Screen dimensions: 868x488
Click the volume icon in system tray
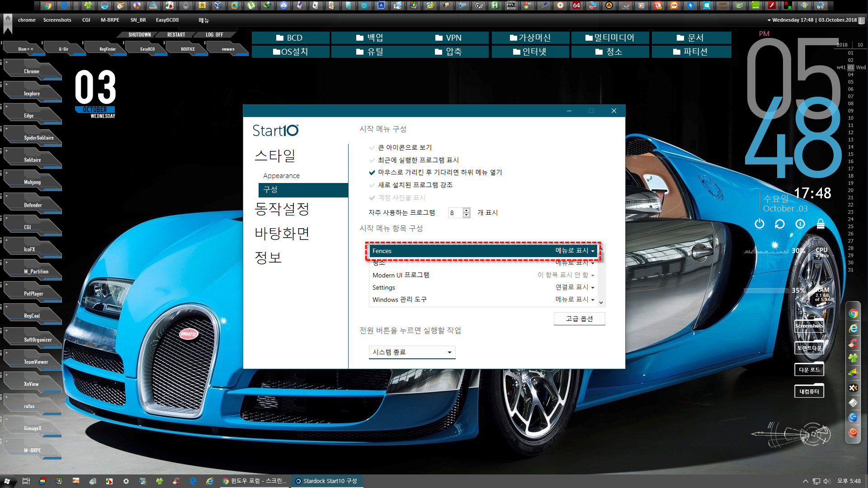point(827,481)
